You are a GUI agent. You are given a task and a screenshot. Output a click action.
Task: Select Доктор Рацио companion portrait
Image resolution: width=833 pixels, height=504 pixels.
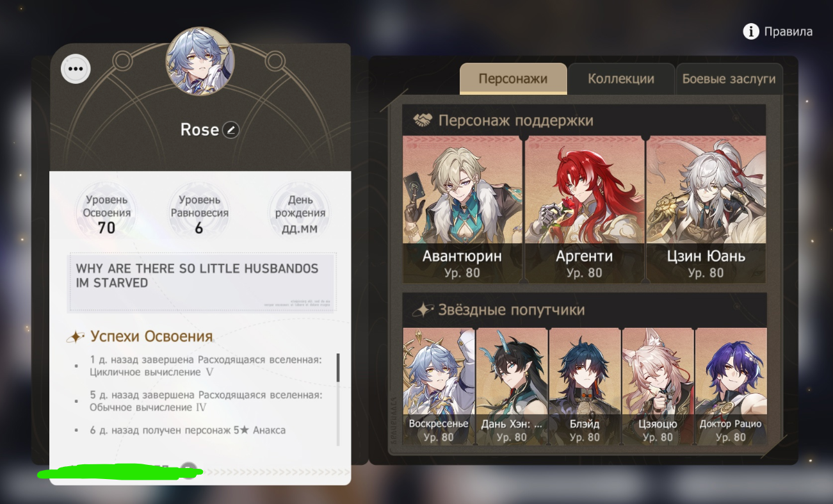[x=731, y=386]
